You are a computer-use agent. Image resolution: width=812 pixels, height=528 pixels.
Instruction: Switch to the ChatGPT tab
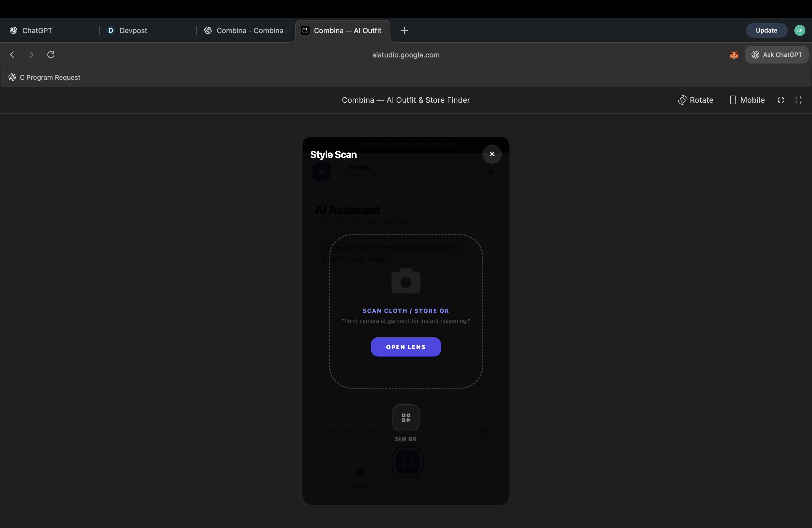point(37,30)
